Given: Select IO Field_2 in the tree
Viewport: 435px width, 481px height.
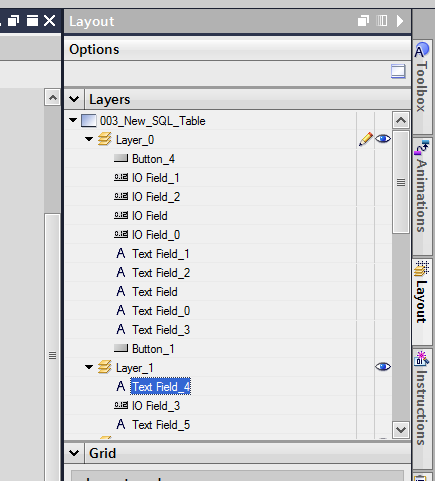Looking at the screenshot, I should (x=156, y=197).
